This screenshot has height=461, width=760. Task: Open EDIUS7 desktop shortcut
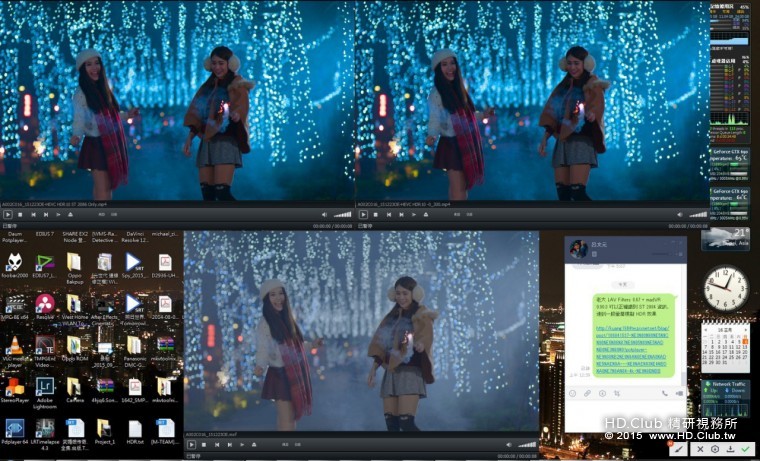coord(45,265)
